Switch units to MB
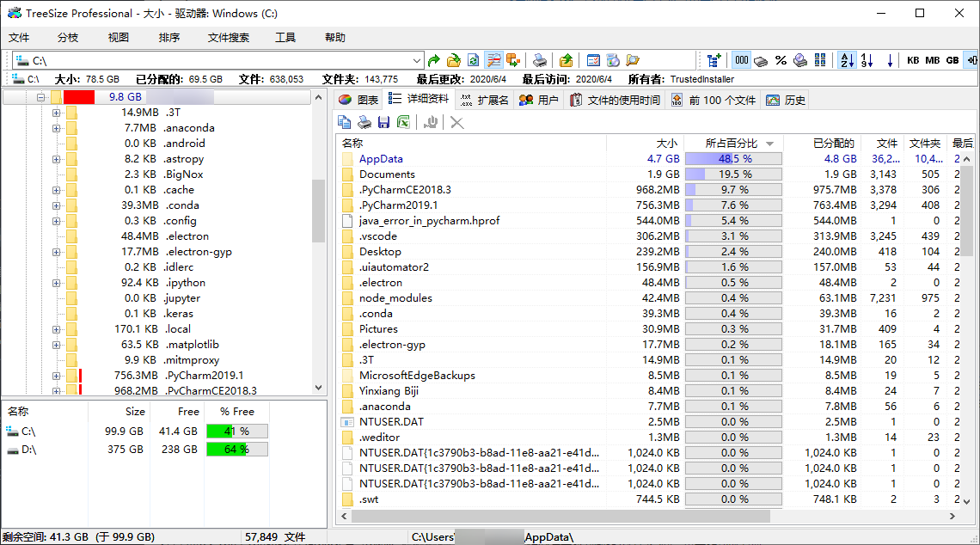Viewport: 980px width, 545px height. click(933, 61)
